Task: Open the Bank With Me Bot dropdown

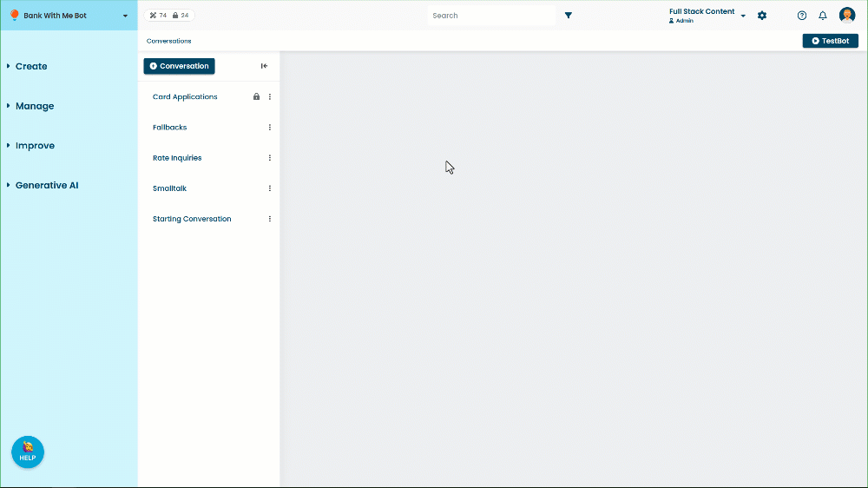Action: tap(125, 16)
